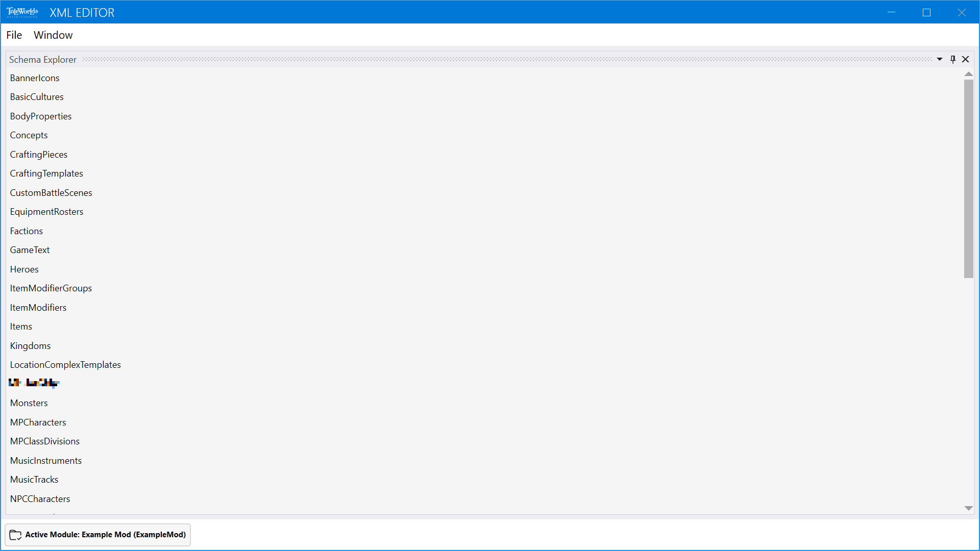The image size is (980, 551).
Task: Open Schema Explorer panel options dropdown arrow
Action: [x=940, y=60]
